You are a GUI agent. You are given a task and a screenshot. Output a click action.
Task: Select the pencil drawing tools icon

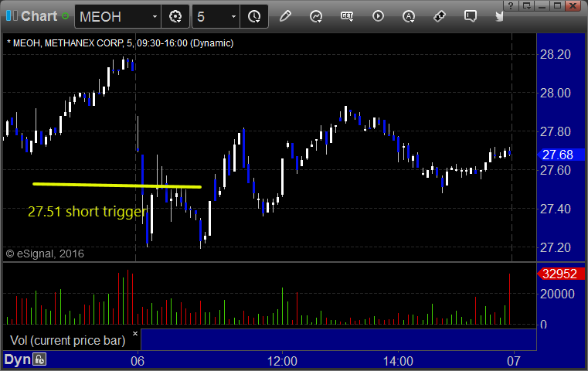(x=285, y=16)
